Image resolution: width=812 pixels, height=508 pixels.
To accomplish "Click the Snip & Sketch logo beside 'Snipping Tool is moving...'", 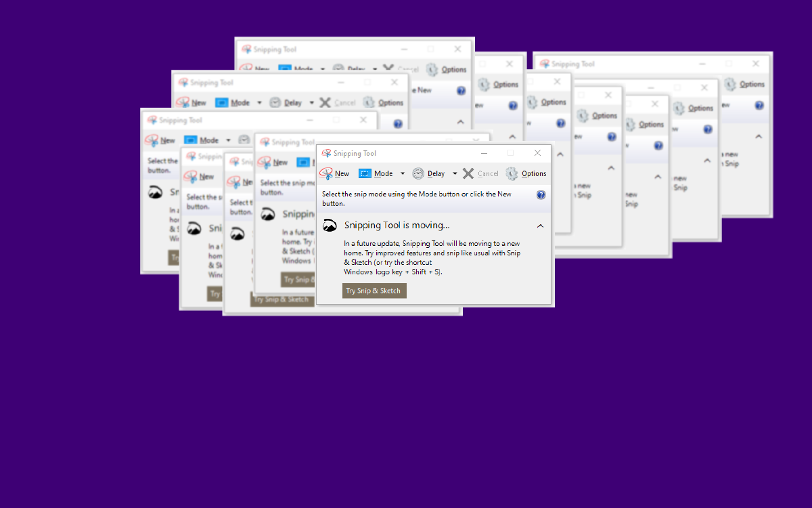I will (330, 226).
